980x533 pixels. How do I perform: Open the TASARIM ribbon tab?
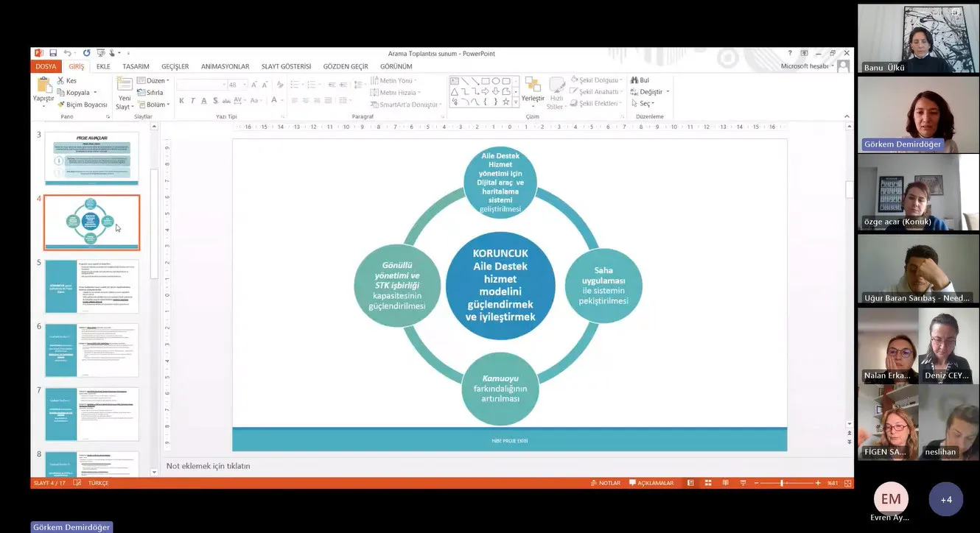(136, 66)
